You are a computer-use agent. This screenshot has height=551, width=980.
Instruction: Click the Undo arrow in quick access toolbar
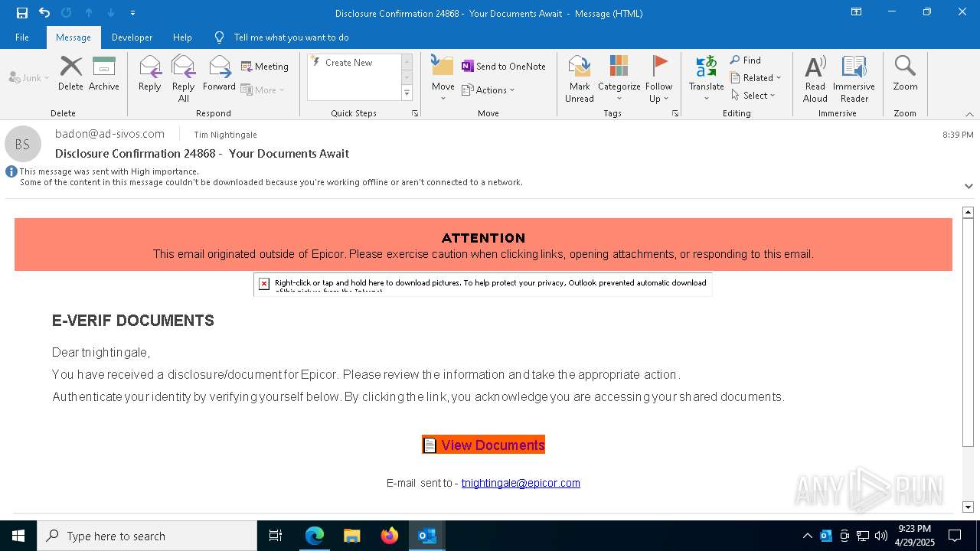(44, 12)
